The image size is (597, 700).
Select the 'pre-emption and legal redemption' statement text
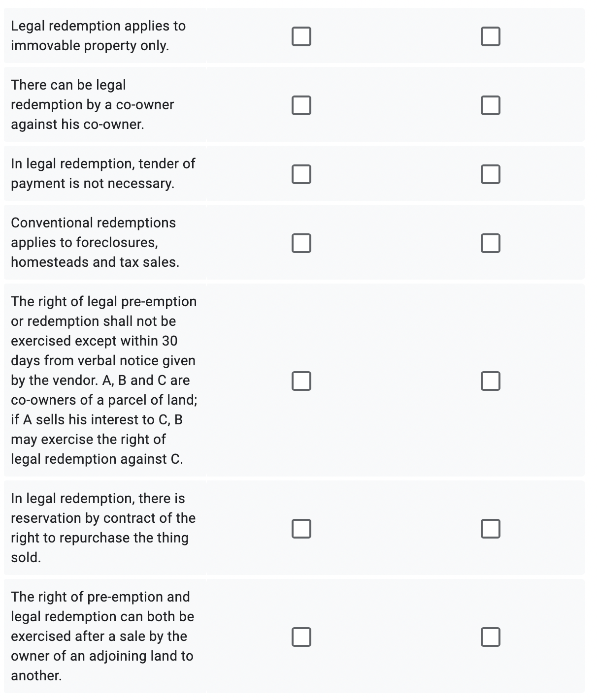click(102, 636)
